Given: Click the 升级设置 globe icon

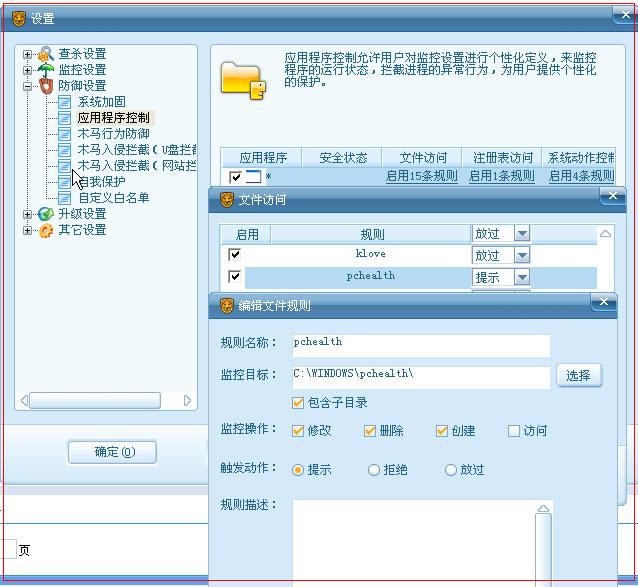Looking at the screenshot, I should tap(46, 214).
